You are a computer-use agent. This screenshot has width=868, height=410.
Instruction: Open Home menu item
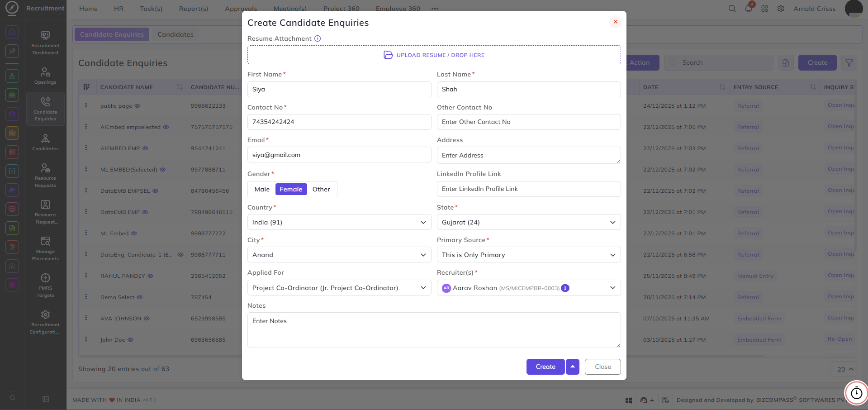tap(88, 9)
